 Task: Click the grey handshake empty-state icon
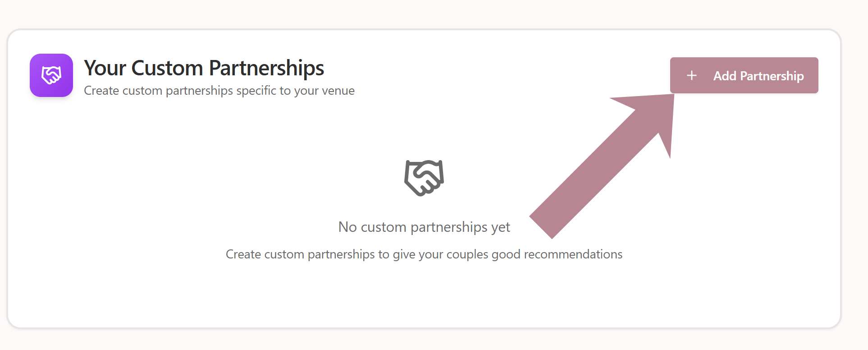click(424, 178)
